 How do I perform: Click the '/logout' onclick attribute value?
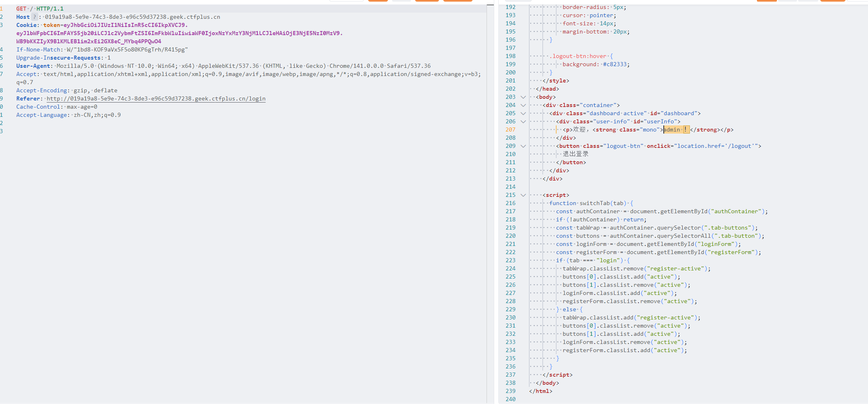717,146
